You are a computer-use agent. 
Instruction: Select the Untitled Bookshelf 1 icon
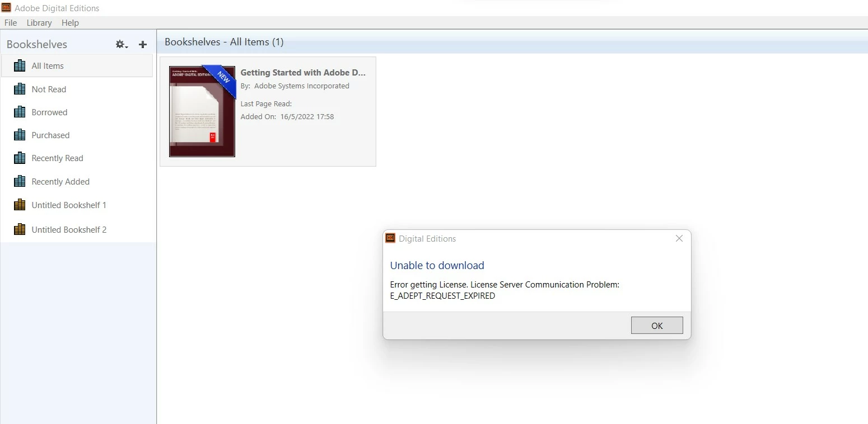[x=20, y=205]
